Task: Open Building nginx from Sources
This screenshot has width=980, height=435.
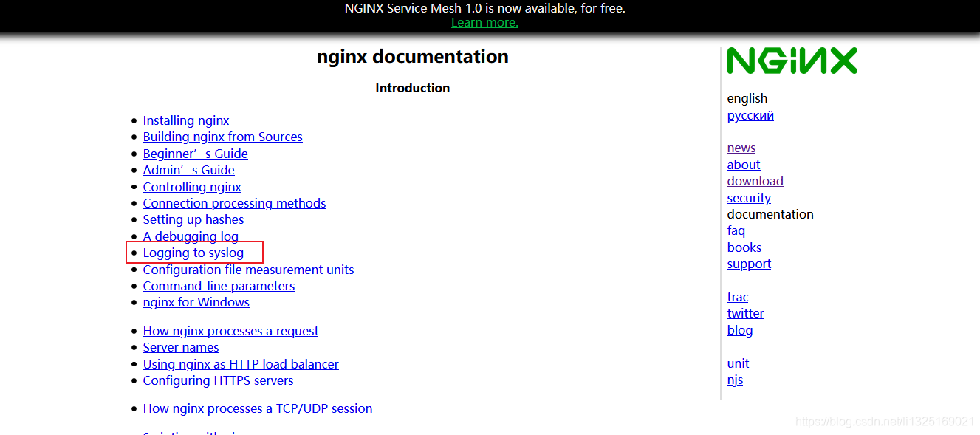Action: click(x=223, y=137)
